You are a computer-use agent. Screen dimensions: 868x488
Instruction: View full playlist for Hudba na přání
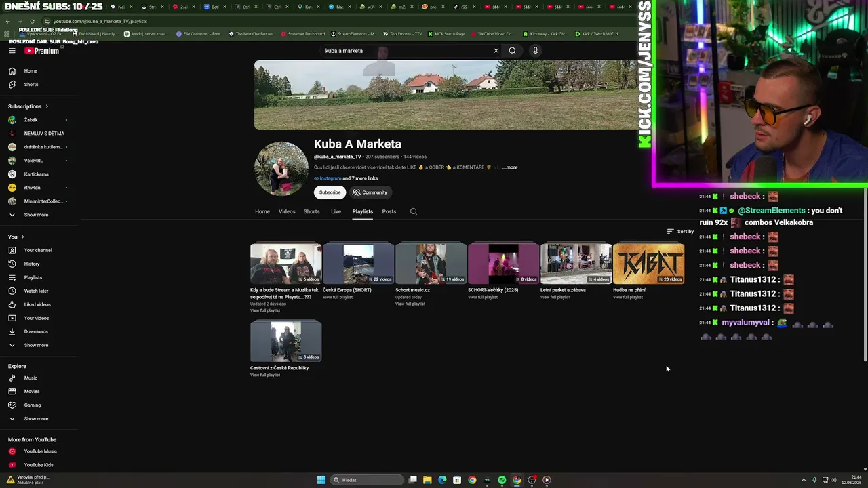[628, 297]
